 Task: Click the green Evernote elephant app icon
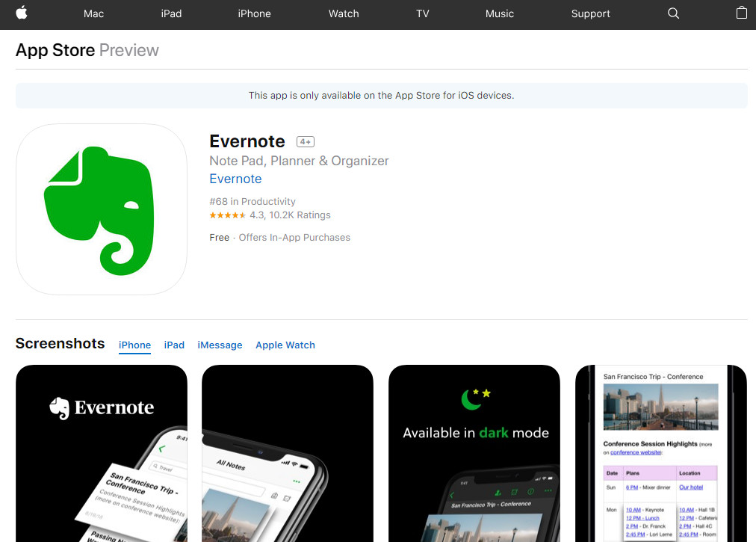click(102, 209)
